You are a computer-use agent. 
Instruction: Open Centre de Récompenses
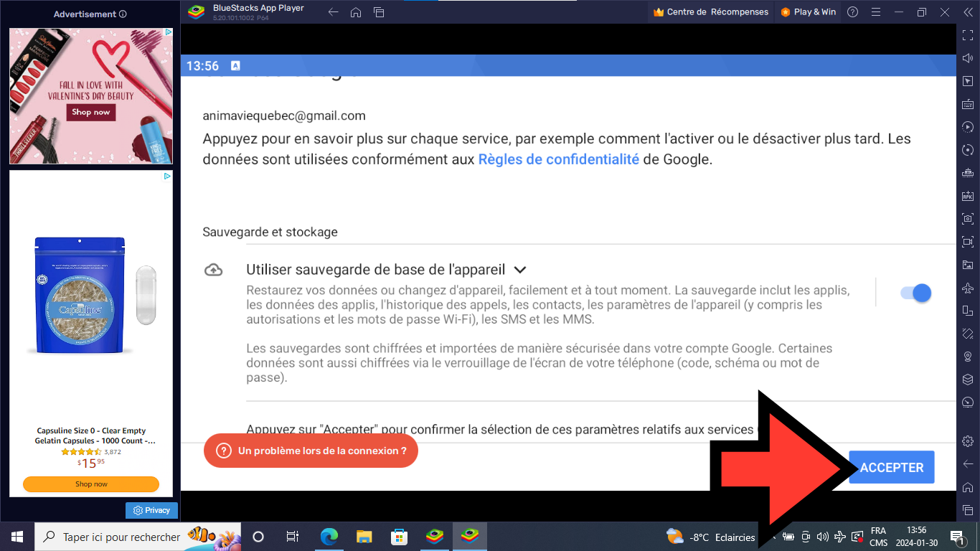tap(710, 12)
